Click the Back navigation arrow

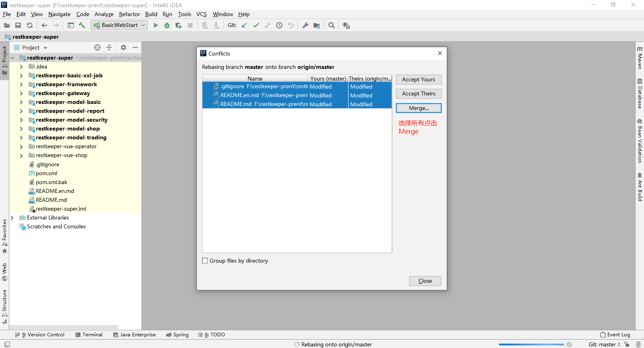click(x=44, y=25)
